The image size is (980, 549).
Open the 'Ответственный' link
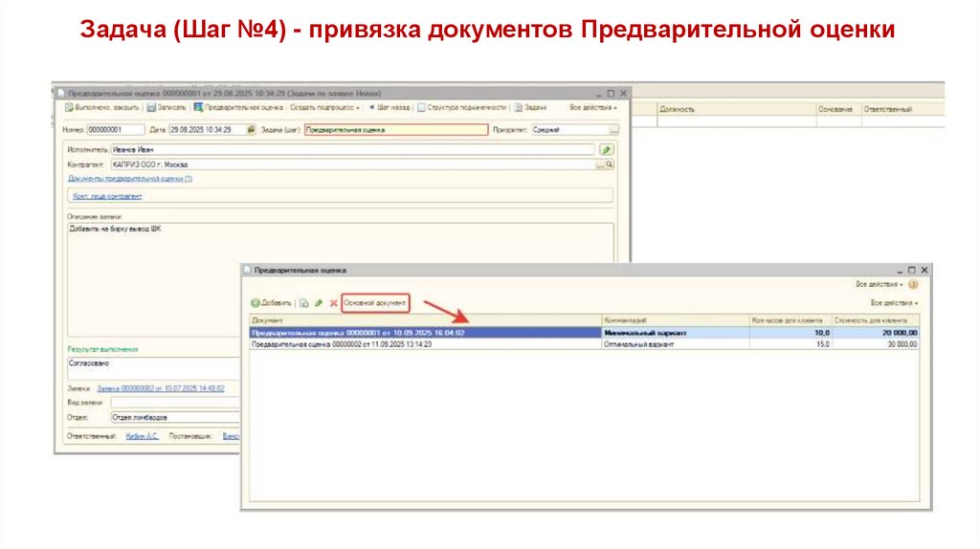click(x=143, y=436)
